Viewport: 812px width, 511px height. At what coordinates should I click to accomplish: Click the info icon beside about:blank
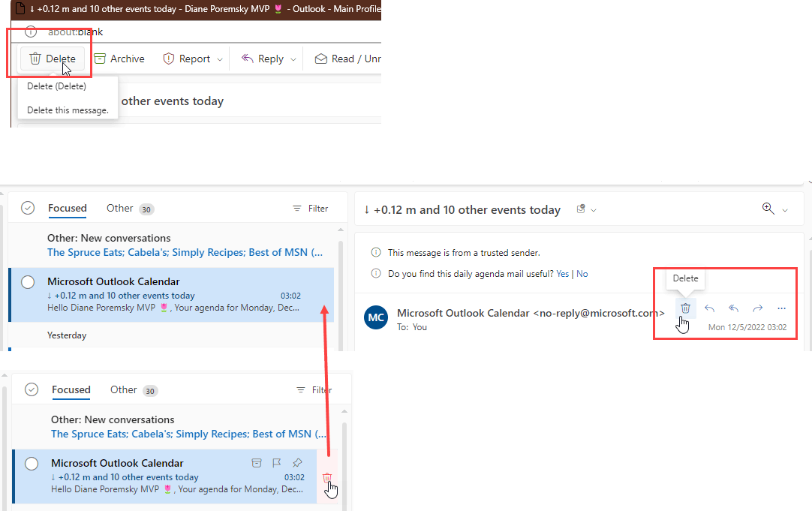point(31,32)
